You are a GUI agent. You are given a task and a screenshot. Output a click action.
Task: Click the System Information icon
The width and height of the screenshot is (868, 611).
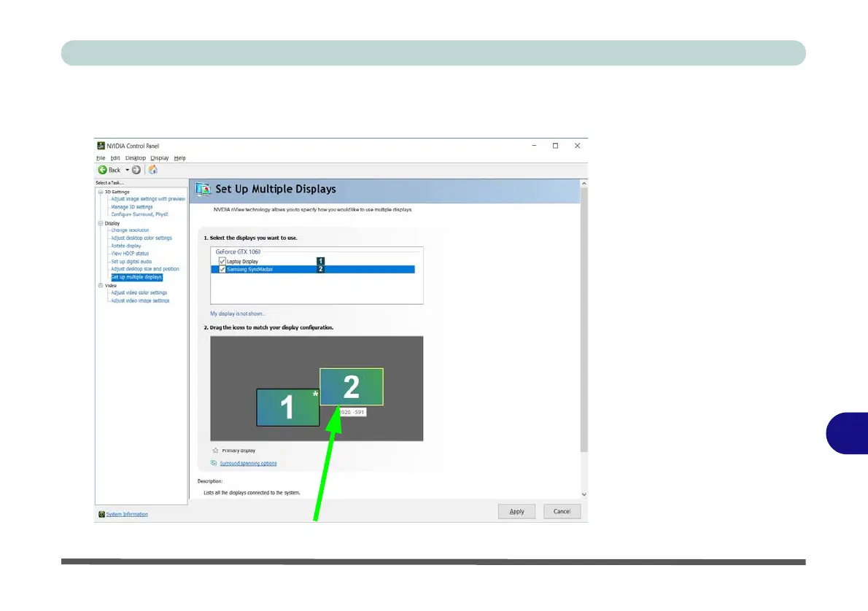click(101, 514)
